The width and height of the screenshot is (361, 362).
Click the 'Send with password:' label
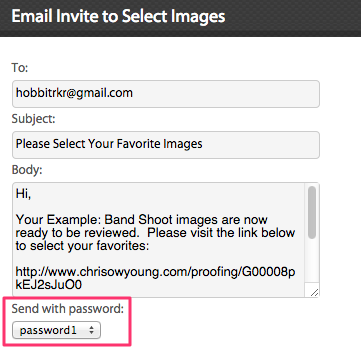pyautogui.click(x=68, y=309)
